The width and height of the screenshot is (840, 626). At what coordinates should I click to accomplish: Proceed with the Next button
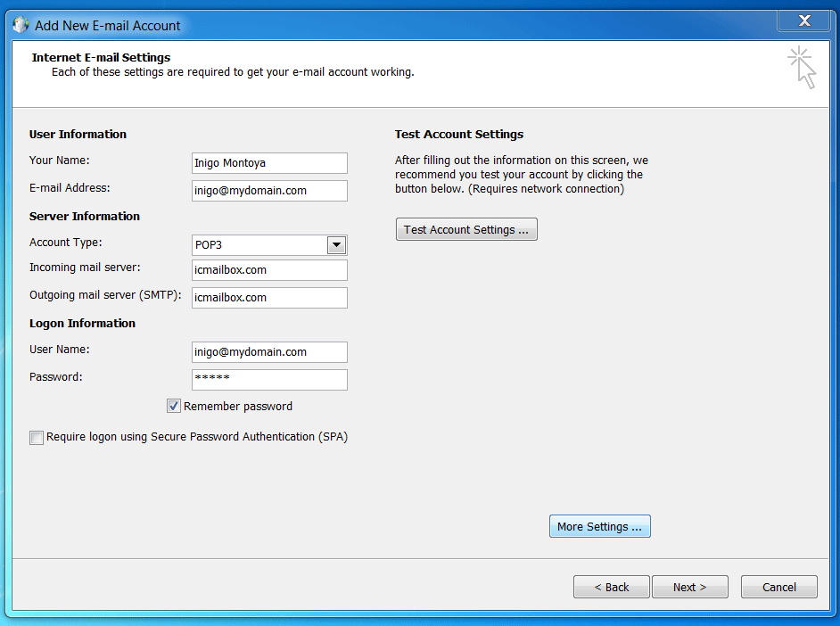tap(689, 587)
